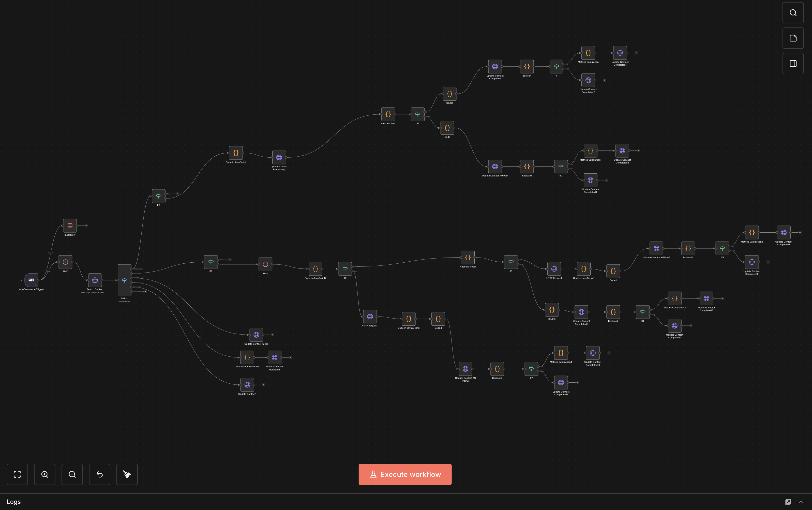Click Update Contact Completed8 node

pyautogui.click(x=784, y=233)
